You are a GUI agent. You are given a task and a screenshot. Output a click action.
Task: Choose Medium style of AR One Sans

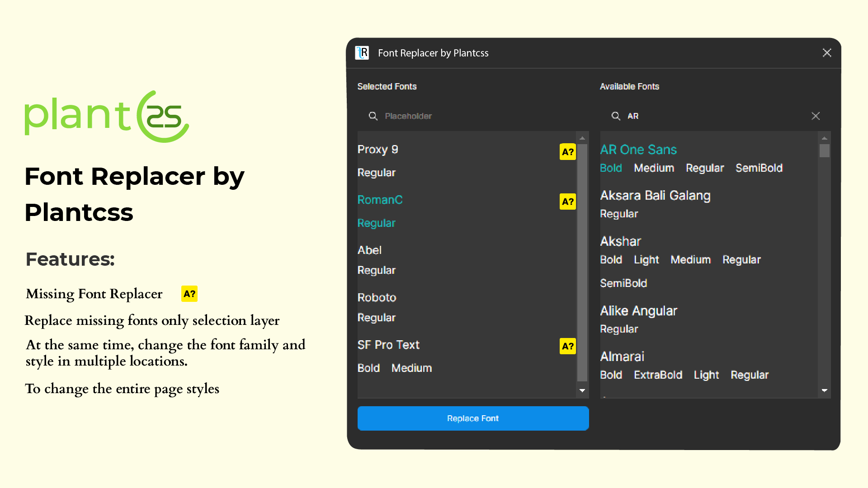654,168
